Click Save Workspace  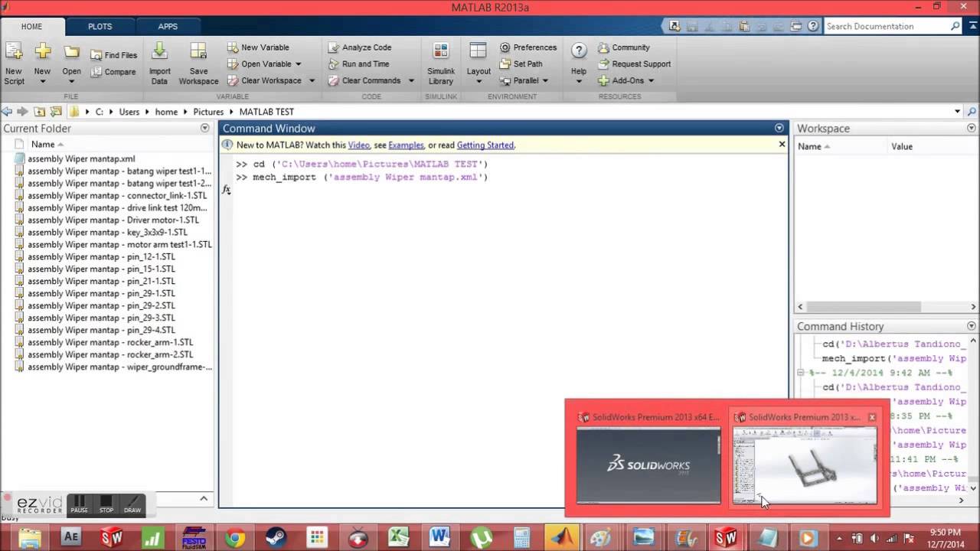pyautogui.click(x=198, y=64)
